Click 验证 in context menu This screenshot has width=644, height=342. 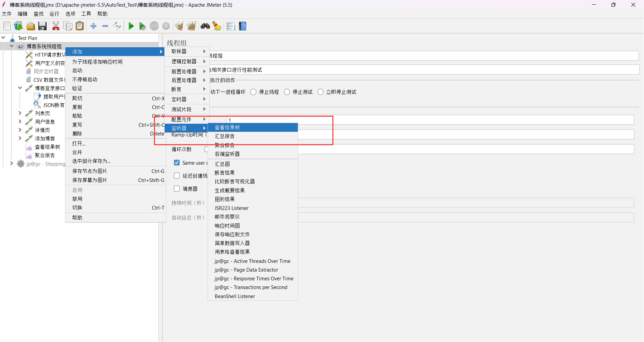(116, 89)
